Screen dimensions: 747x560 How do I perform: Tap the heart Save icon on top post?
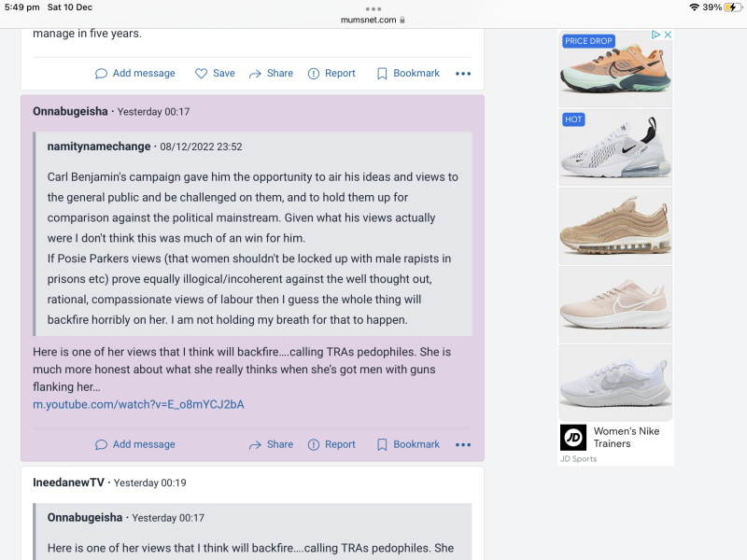click(201, 74)
